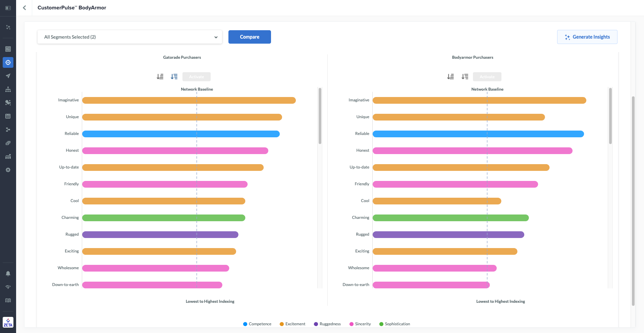Open the analytics chart sidebar icon
Image resolution: width=644 pixels, height=333 pixels.
point(8,156)
